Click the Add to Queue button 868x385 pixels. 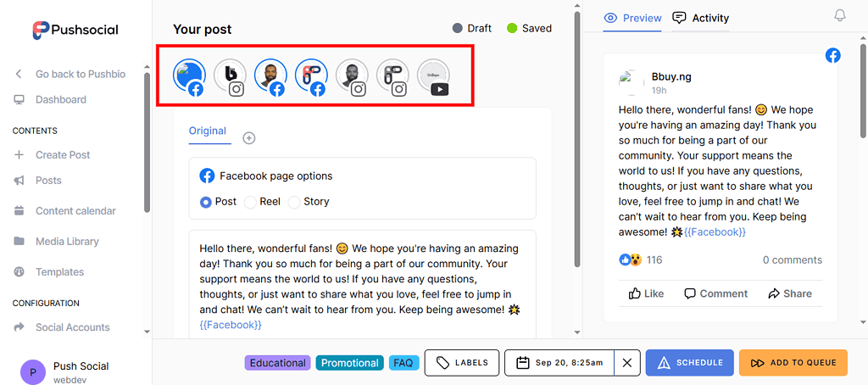[x=793, y=363]
